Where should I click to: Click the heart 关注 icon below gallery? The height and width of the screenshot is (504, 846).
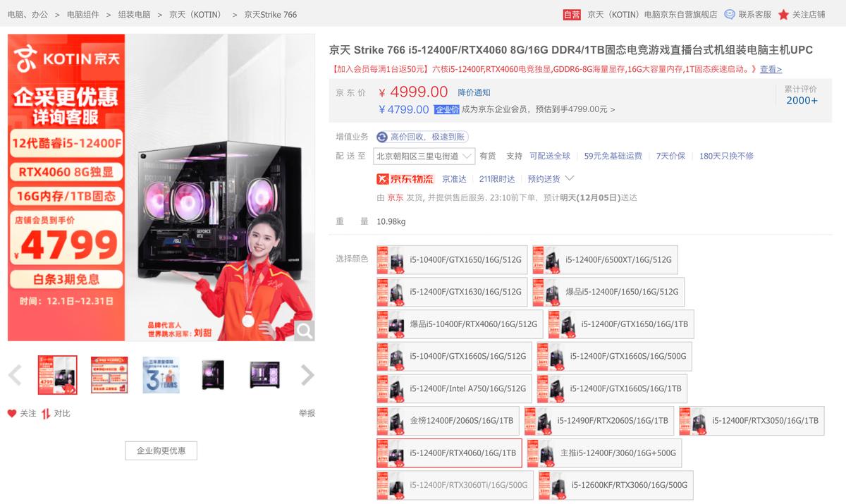(x=11, y=413)
